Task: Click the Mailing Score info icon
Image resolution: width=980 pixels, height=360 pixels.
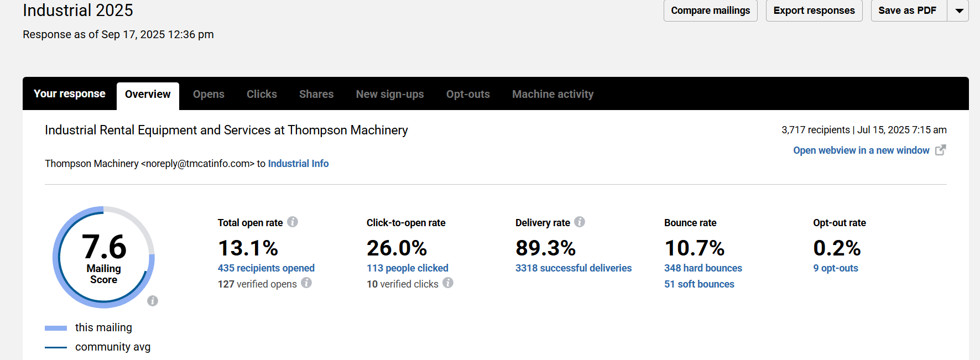Action: click(153, 301)
